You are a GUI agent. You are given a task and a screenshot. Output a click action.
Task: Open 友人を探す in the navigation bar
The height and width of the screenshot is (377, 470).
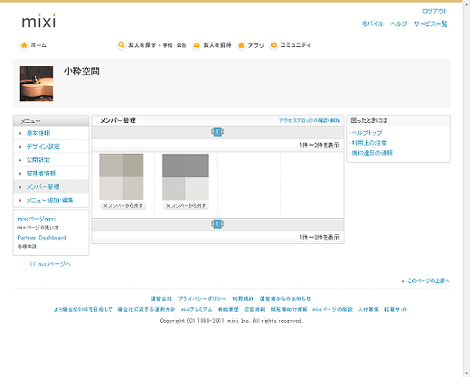142,45
